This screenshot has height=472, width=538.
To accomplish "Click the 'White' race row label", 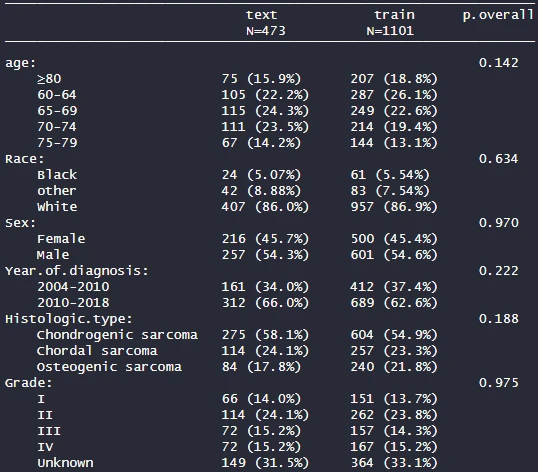I will pyautogui.click(x=57, y=207).
